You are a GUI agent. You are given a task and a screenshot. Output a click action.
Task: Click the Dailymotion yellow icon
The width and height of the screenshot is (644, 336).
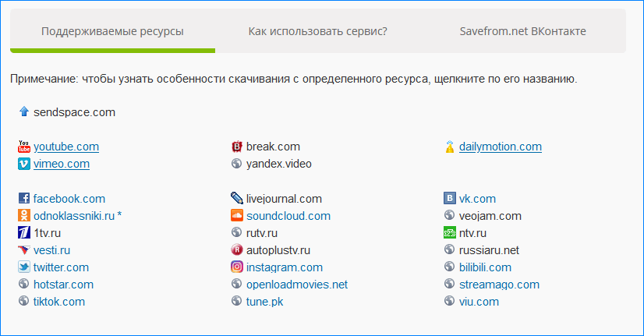(x=450, y=147)
